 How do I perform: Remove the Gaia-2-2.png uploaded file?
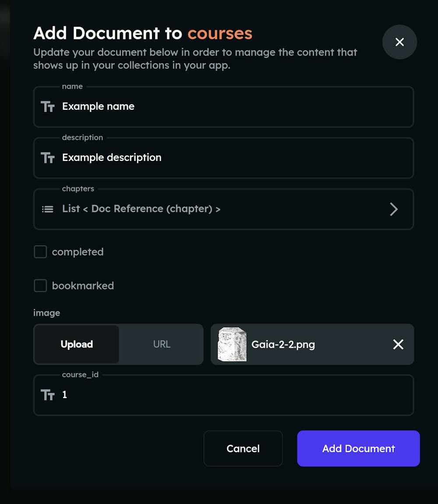tap(398, 344)
